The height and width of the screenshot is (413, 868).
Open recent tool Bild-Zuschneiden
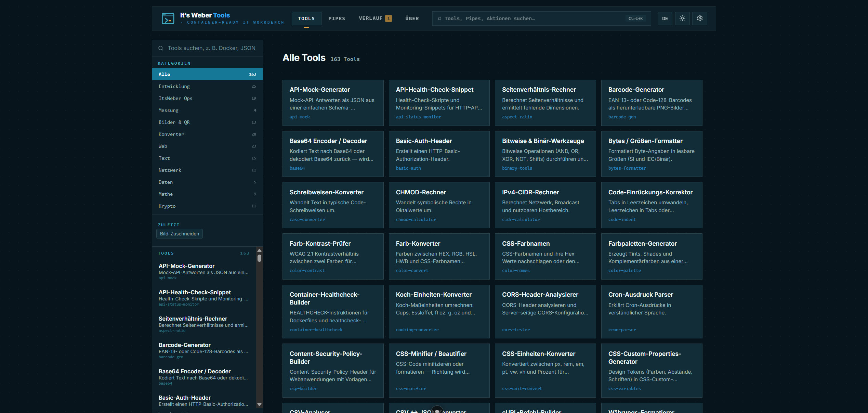click(180, 234)
